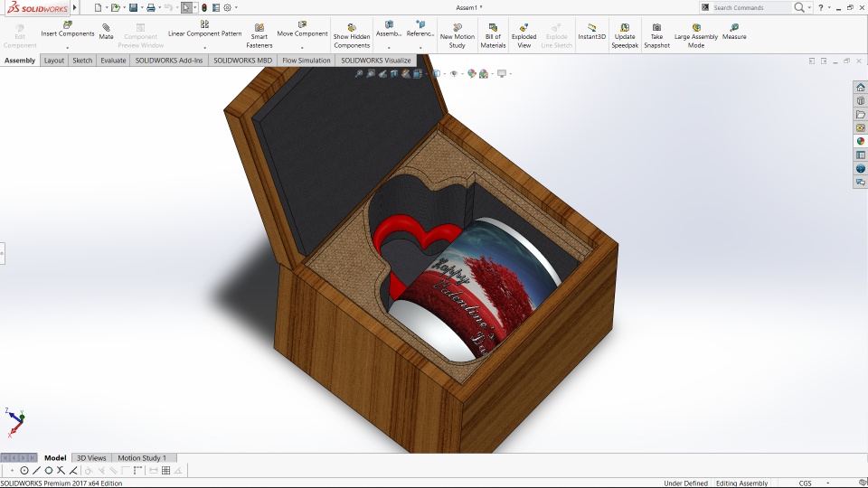The height and width of the screenshot is (488, 868).
Task: Open the Appearances, Scenes and Decals pane
Action: [861, 141]
